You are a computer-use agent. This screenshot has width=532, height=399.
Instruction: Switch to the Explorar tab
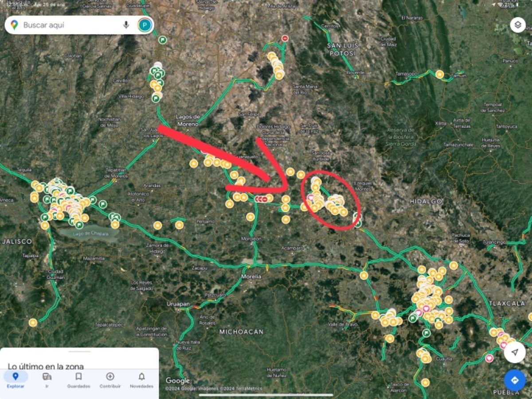[x=16, y=380]
